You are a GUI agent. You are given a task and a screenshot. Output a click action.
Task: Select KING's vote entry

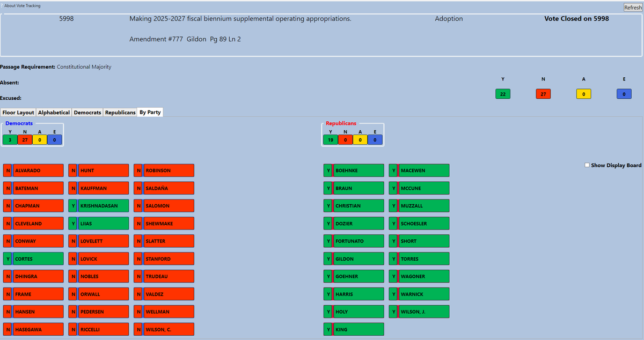pyautogui.click(x=354, y=329)
